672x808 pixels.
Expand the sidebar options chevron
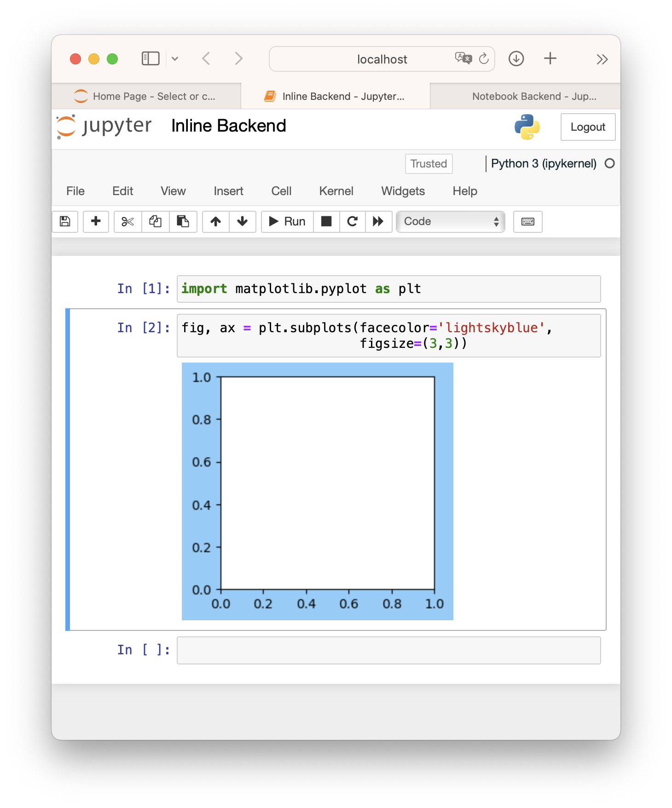coord(175,59)
